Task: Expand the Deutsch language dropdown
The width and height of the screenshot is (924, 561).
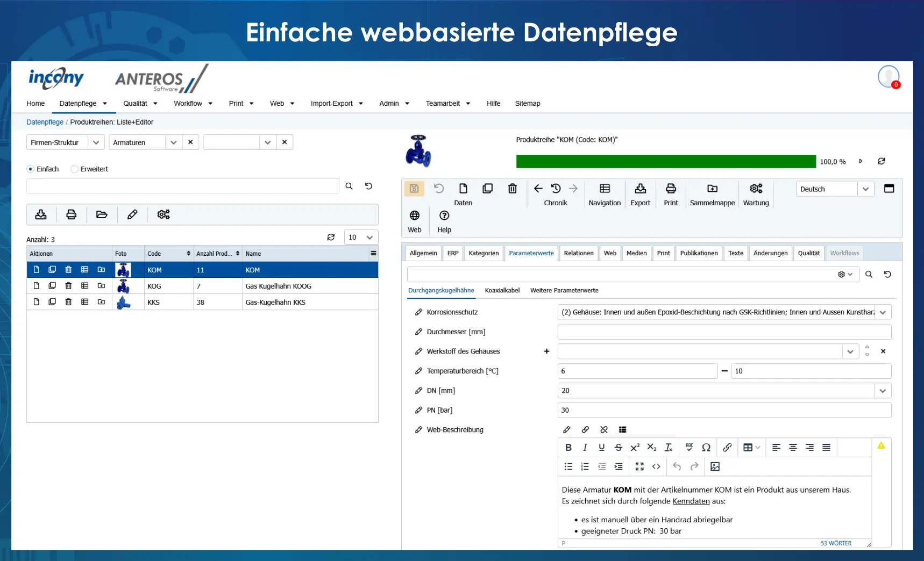Action: [865, 189]
